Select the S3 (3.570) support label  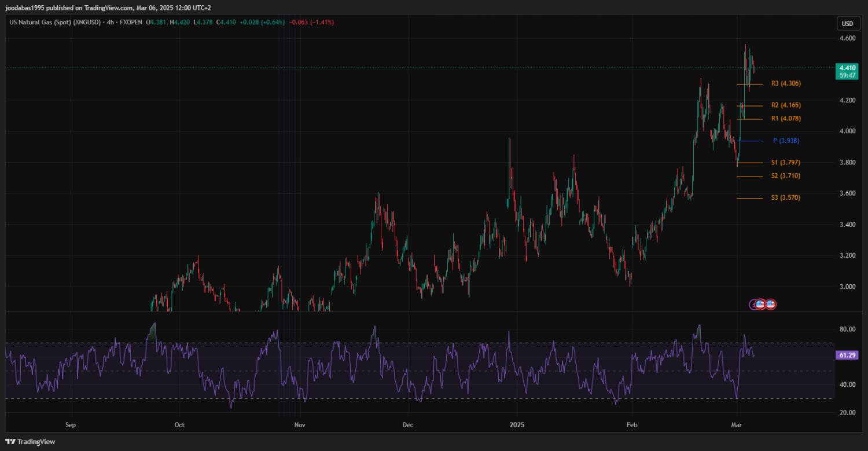click(x=786, y=198)
